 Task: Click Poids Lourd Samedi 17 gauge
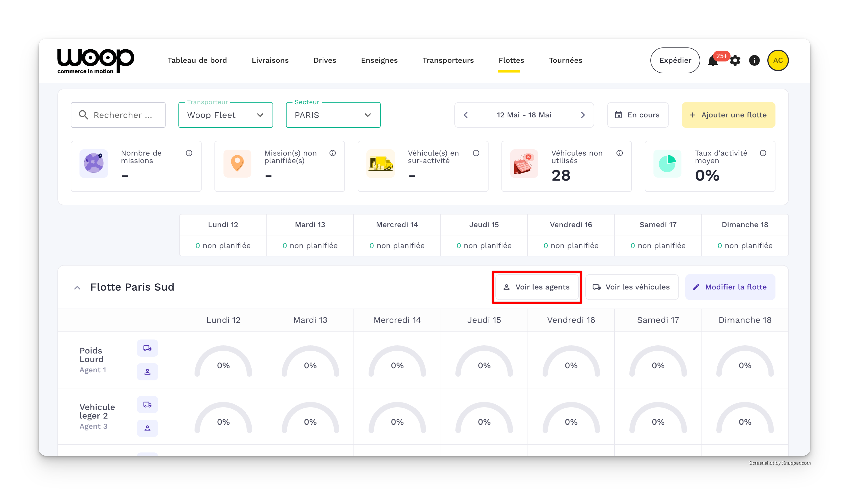[658, 361]
